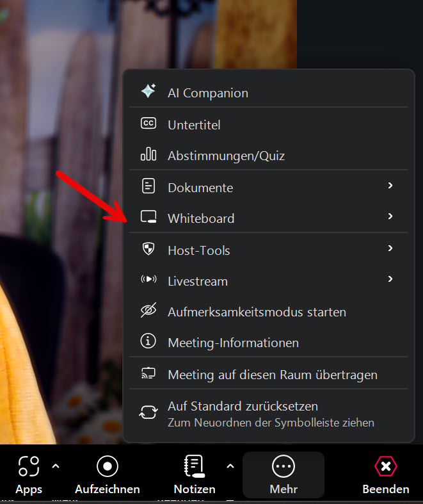Click the Livestream broadcast icon

point(148,280)
